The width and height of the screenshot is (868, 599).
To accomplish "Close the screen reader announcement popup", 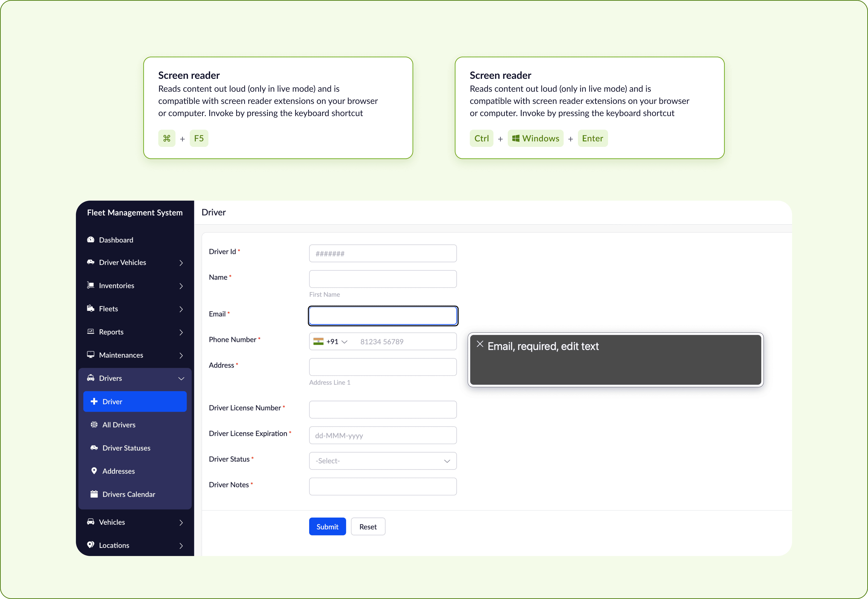I will coord(480,344).
